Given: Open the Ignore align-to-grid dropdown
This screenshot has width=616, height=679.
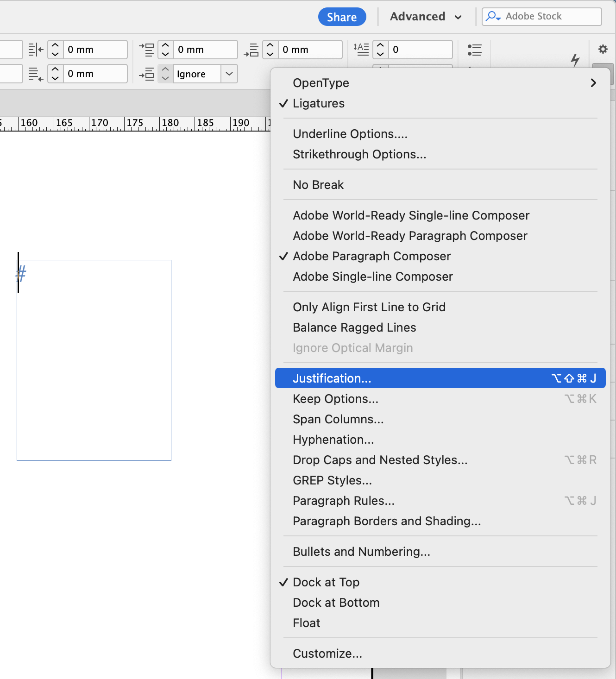Looking at the screenshot, I should [229, 74].
